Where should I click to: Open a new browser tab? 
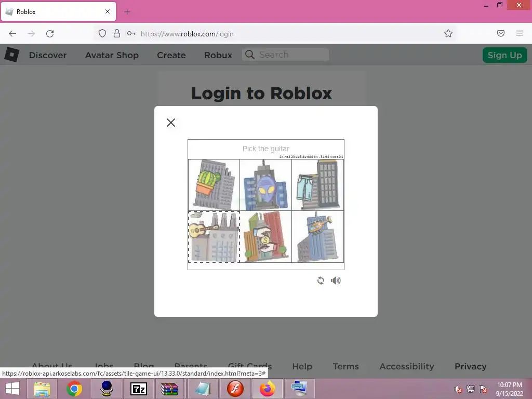click(127, 12)
